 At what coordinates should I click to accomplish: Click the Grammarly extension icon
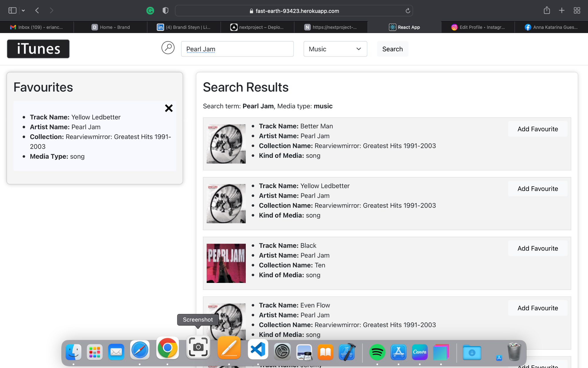click(x=150, y=11)
